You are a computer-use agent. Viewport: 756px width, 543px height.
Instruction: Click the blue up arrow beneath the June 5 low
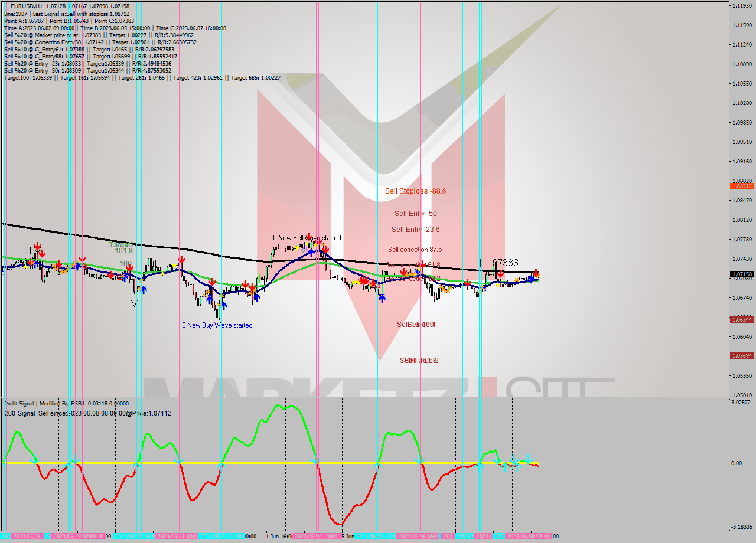pyautogui.click(x=382, y=299)
